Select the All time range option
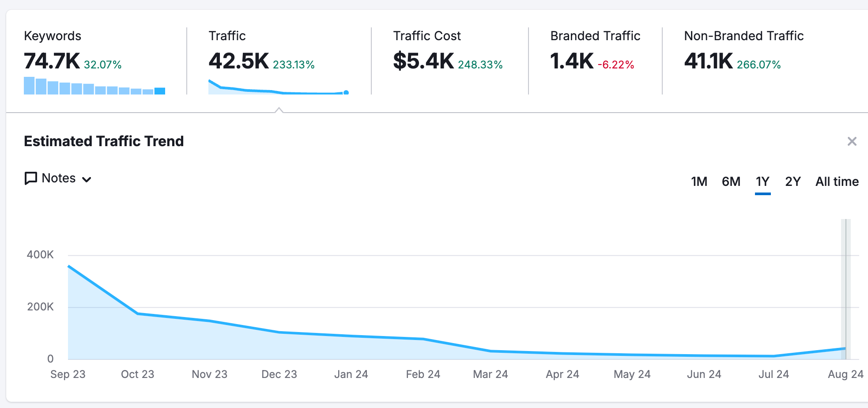The image size is (868, 408). point(837,181)
